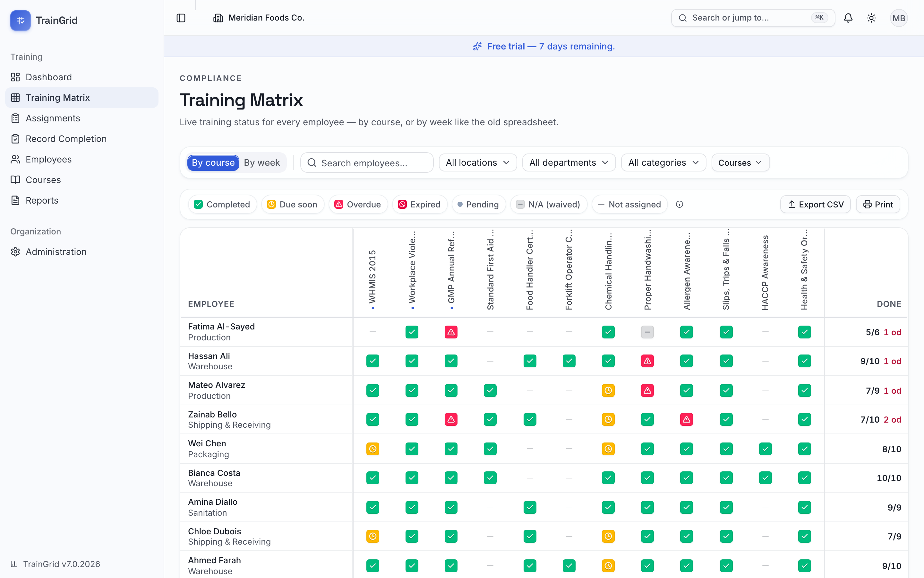Click Mateo Alvarez's due-soon Chemical Handling icon

pyautogui.click(x=608, y=390)
